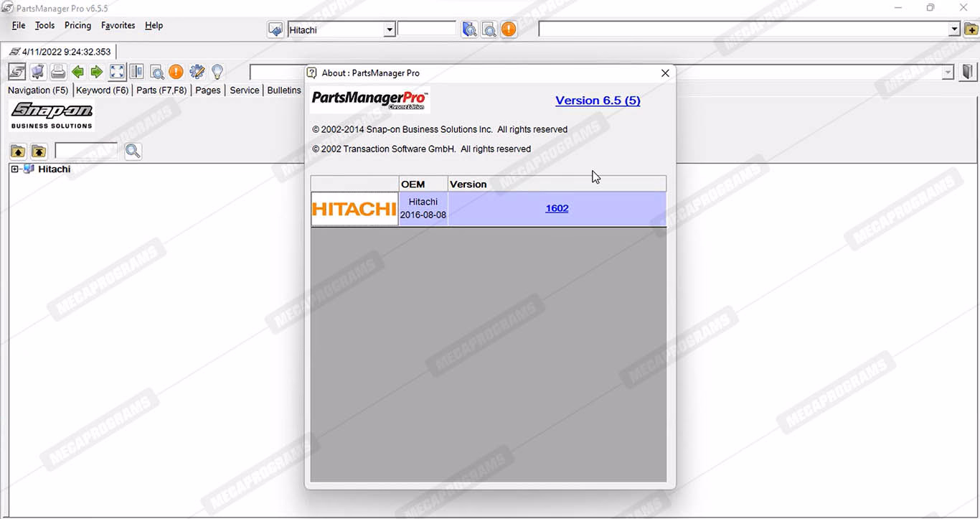This screenshot has height=519, width=980.
Task: Click the navigation pane search input field
Action: (86, 151)
